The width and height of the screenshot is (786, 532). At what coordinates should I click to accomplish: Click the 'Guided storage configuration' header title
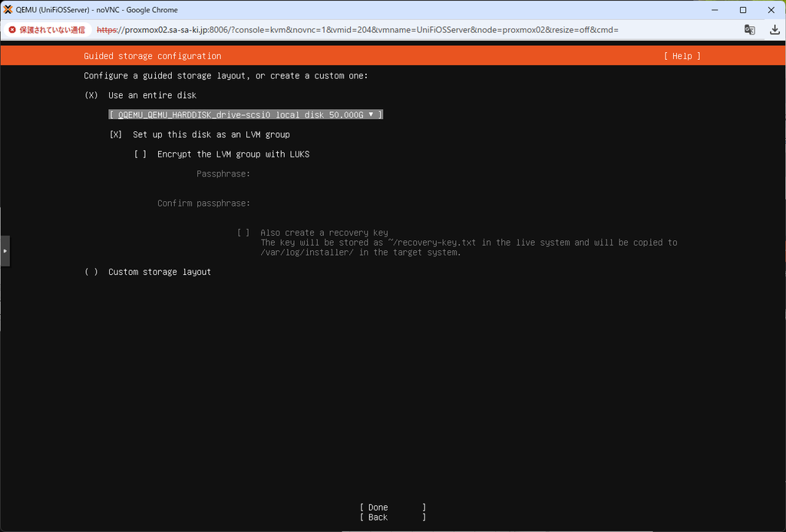coord(153,56)
